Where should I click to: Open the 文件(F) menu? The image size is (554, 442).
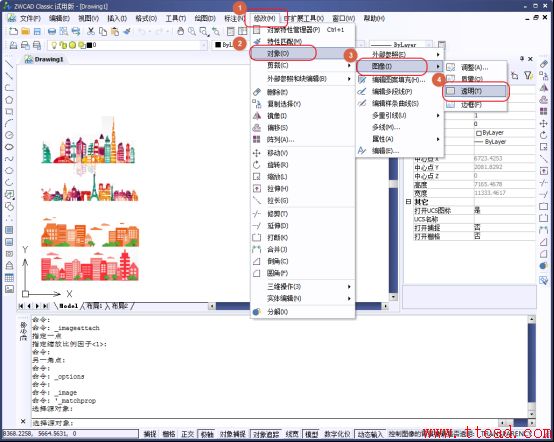coord(30,18)
